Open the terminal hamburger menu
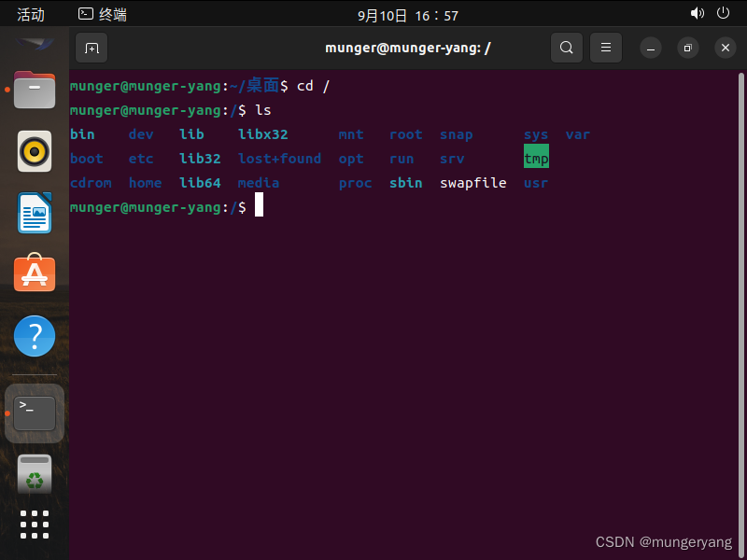The width and height of the screenshot is (747, 560). pos(605,48)
